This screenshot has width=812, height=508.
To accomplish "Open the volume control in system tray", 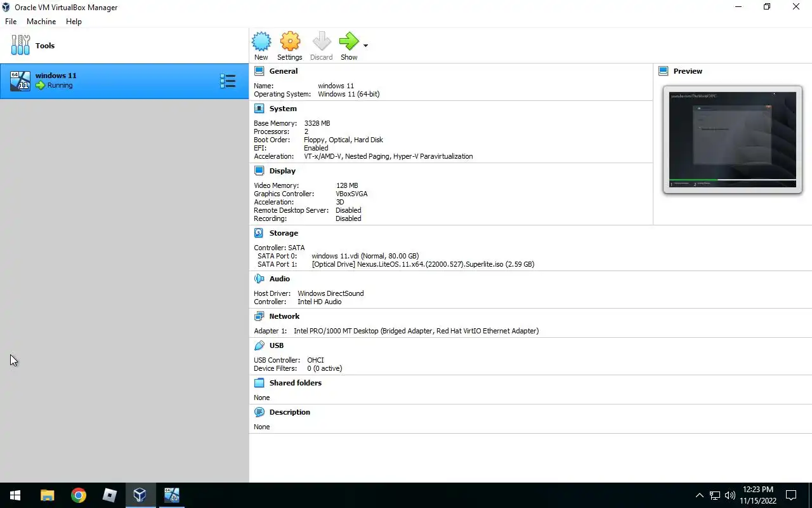I will (730, 495).
